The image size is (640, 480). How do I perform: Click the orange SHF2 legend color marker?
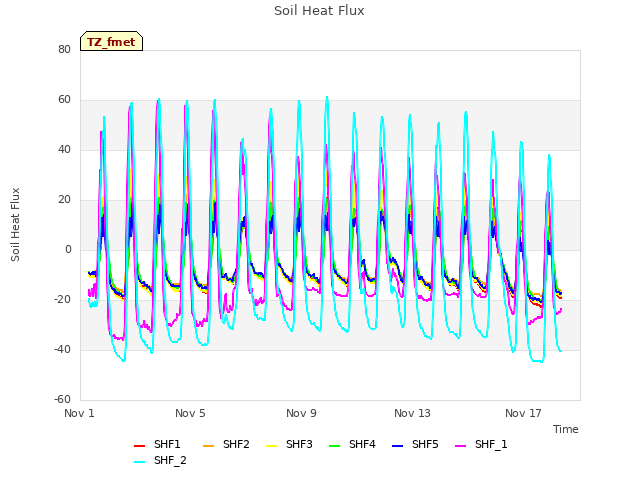(209, 446)
